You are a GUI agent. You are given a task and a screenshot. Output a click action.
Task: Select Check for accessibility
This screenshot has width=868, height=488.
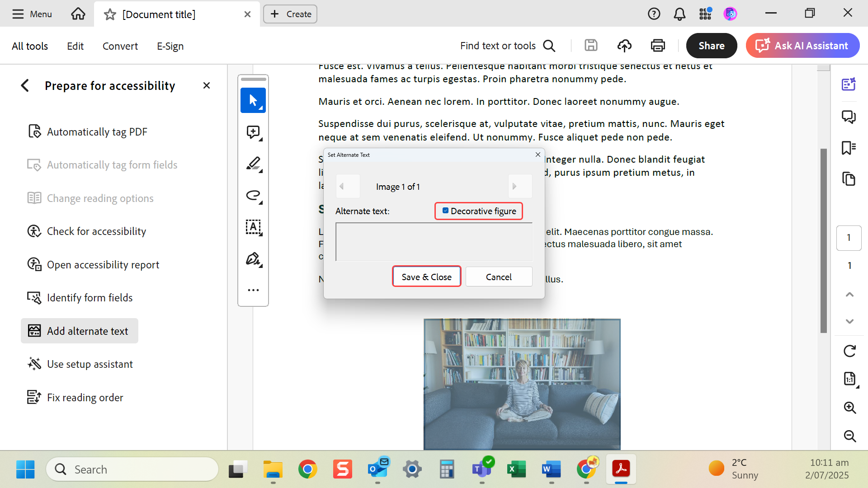[87, 231]
